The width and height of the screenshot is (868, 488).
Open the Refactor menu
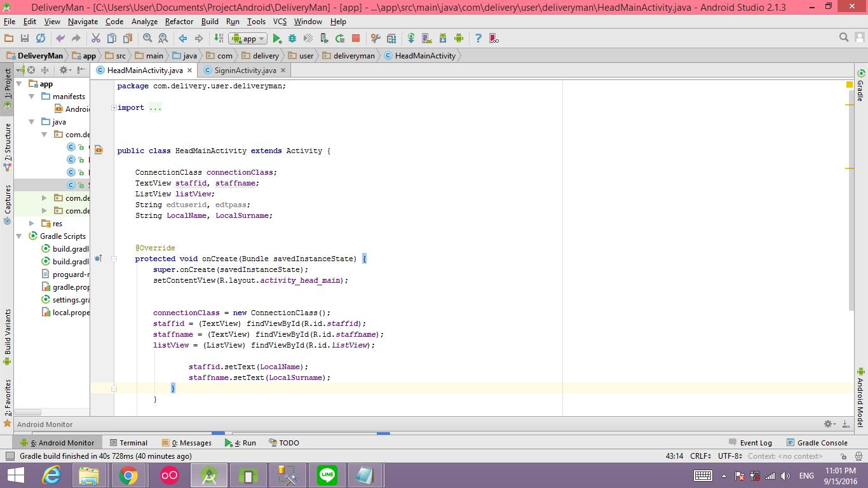[x=179, y=22]
